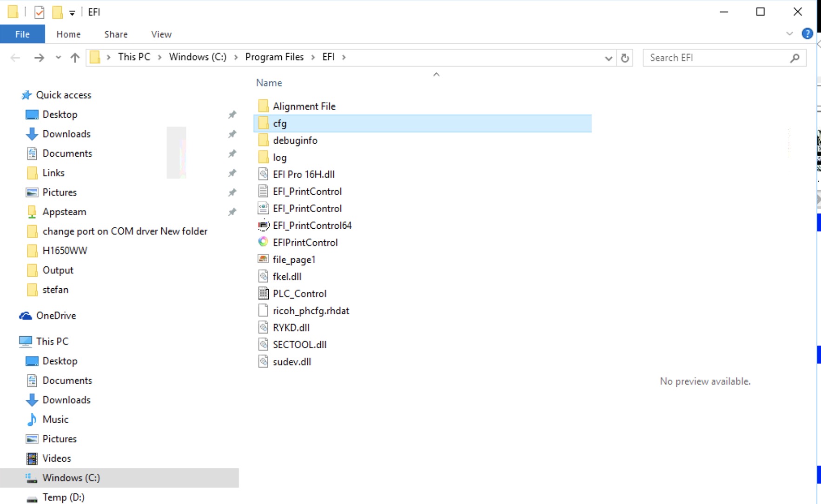Navigate to Program Files via the breadcrumb
This screenshot has width=821, height=504.
click(x=274, y=57)
